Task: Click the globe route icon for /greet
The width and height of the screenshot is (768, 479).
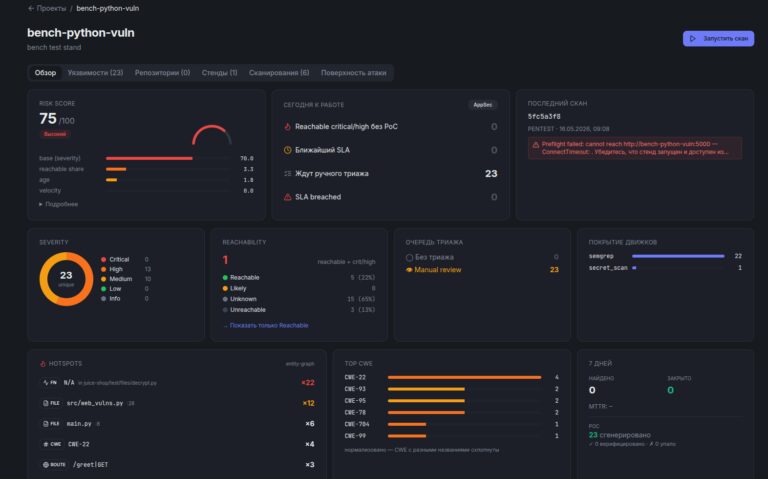Action: point(46,464)
